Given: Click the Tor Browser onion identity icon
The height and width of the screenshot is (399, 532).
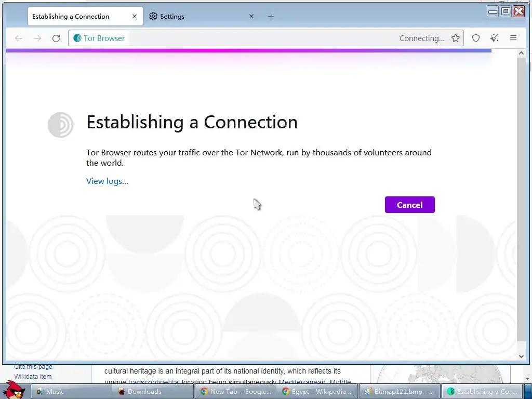Looking at the screenshot, I should [77, 38].
